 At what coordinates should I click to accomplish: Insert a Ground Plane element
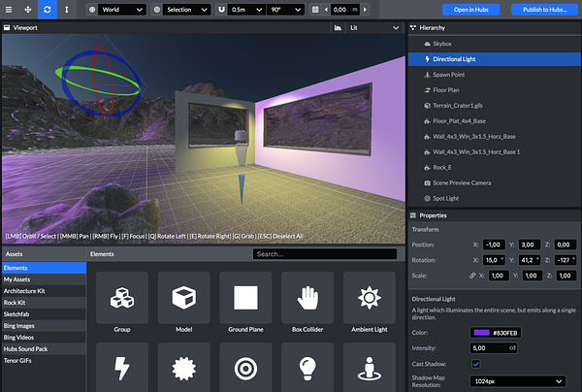[245, 297]
